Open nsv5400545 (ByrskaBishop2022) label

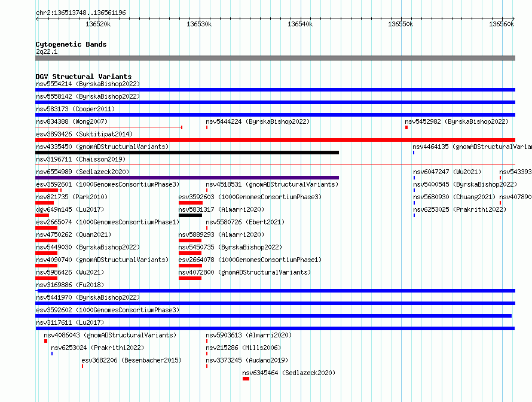tap(465, 184)
